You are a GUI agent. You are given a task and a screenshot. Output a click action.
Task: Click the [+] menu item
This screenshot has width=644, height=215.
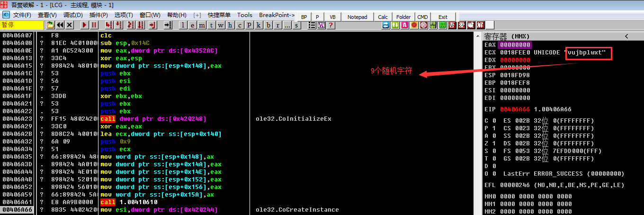pos(197,15)
